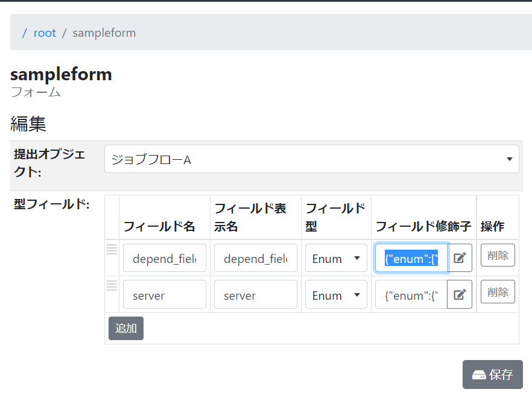532x395 pixels.
Task: Delete the depend_field row using 削除
Action: point(498,255)
